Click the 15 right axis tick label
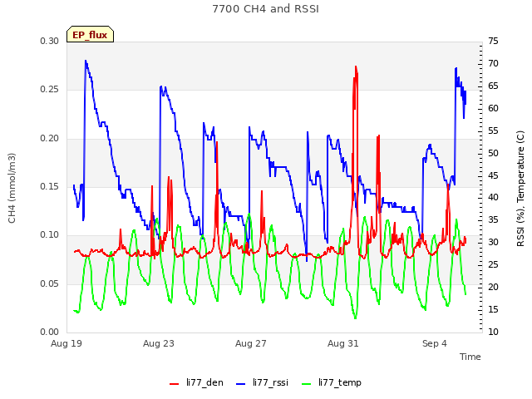 (493, 309)
